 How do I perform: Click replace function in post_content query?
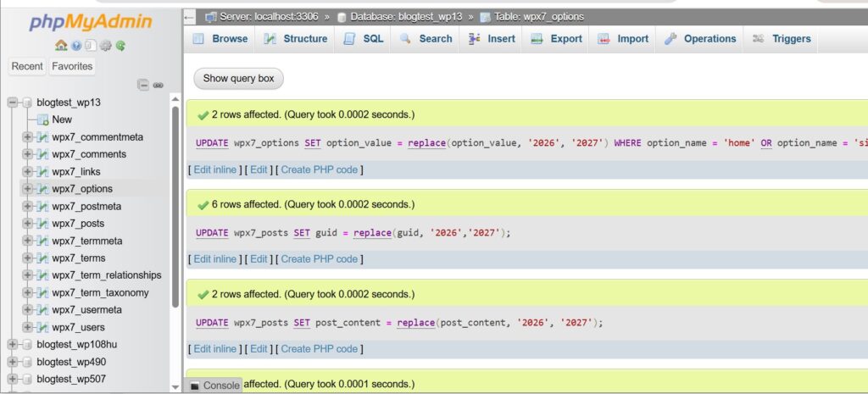click(x=415, y=323)
